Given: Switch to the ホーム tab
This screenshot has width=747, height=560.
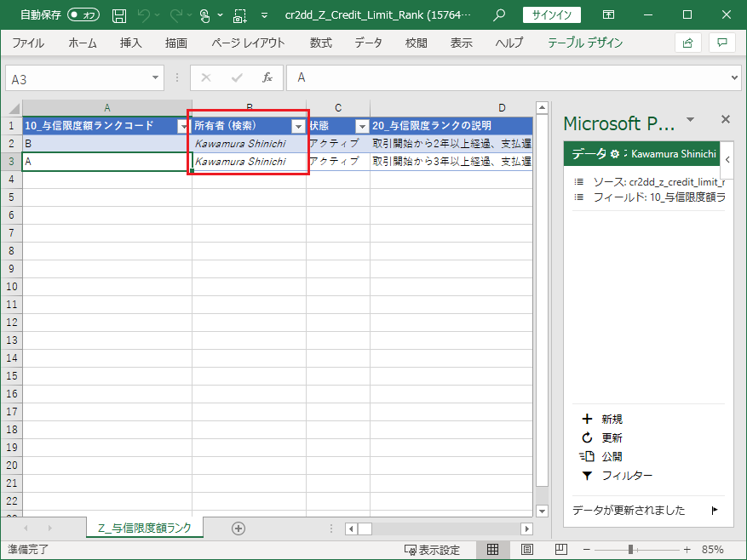Looking at the screenshot, I should pos(83,43).
